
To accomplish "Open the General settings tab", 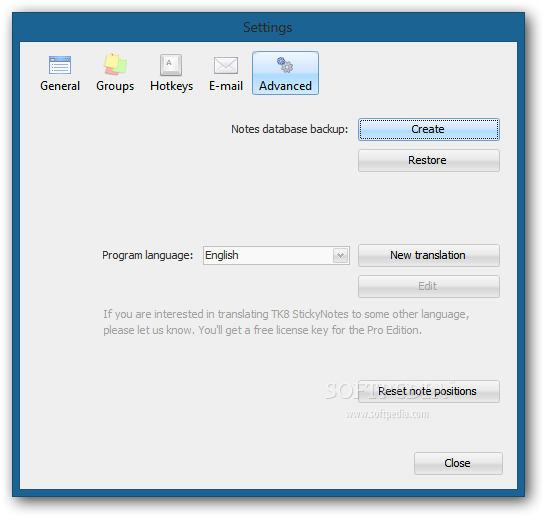I will tap(60, 73).
